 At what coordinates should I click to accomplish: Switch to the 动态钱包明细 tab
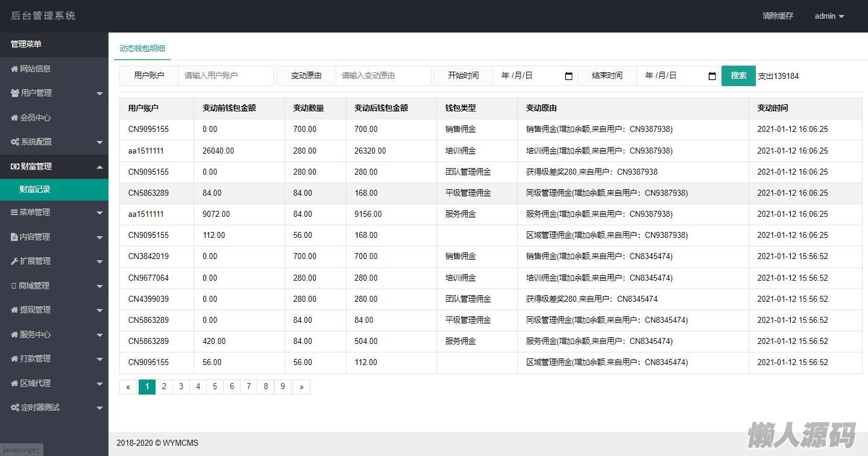pos(142,48)
